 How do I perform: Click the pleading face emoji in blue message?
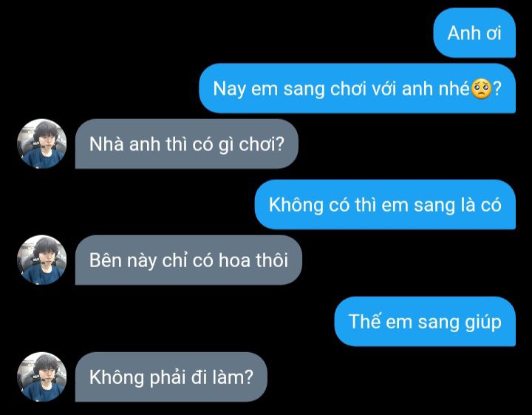point(481,89)
